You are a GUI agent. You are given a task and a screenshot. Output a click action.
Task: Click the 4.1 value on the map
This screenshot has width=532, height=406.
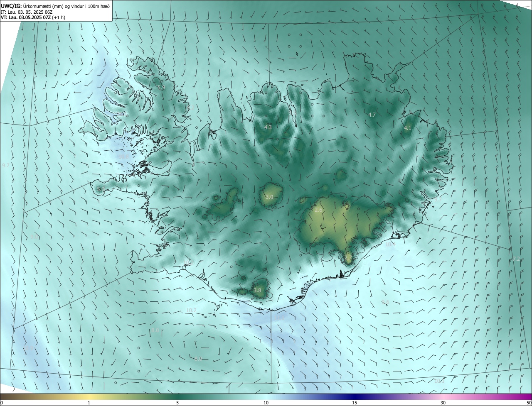pyautogui.click(x=407, y=128)
